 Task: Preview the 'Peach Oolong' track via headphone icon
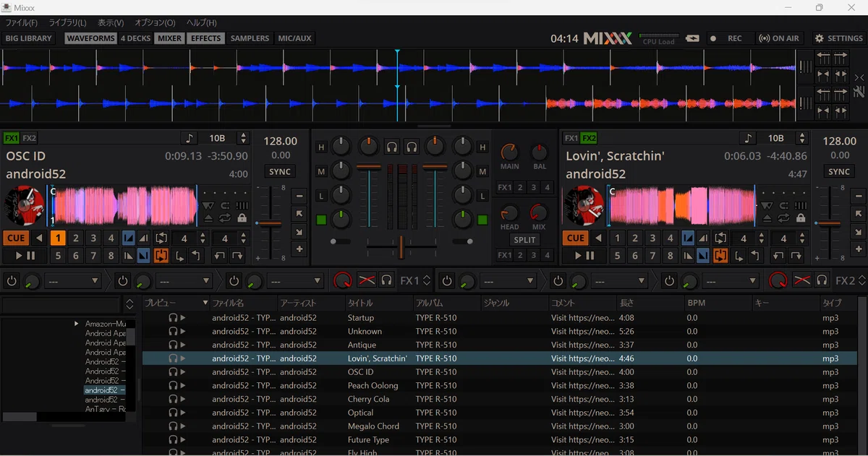[173, 386]
